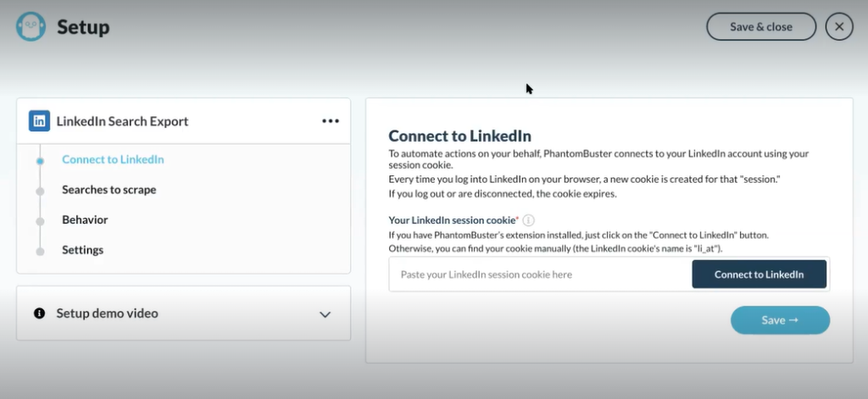Viewport: 868px width, 399px height.
Task: Click the Setup demo video label
Action: click(108, 313)
